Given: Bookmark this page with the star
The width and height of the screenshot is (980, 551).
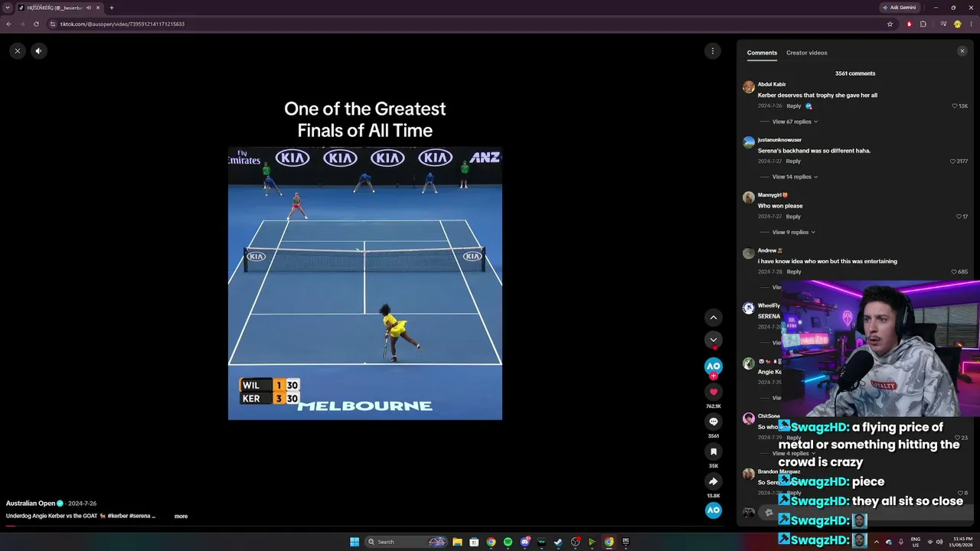Looking at the screenshot, I should [x=890, y=24].
